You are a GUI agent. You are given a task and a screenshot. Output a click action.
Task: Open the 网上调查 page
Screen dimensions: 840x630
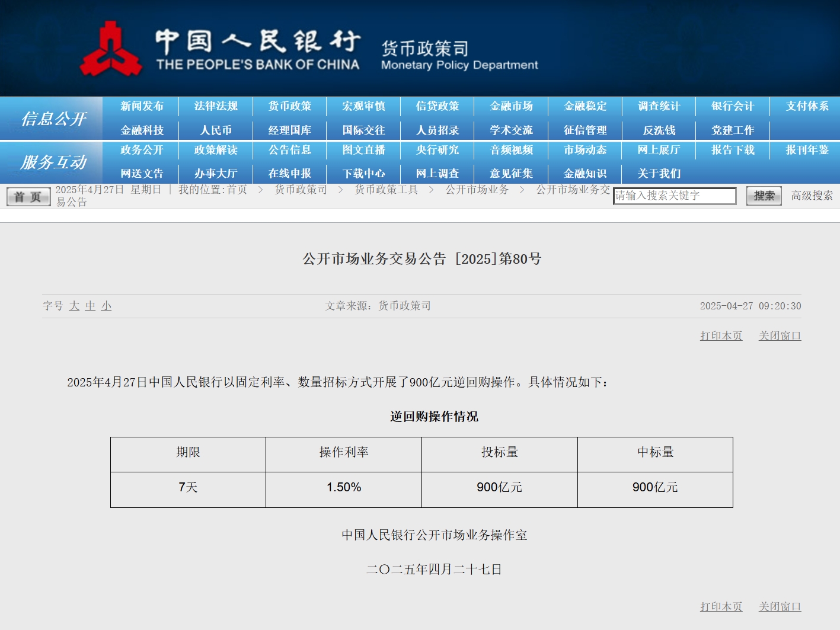(437, 174)
